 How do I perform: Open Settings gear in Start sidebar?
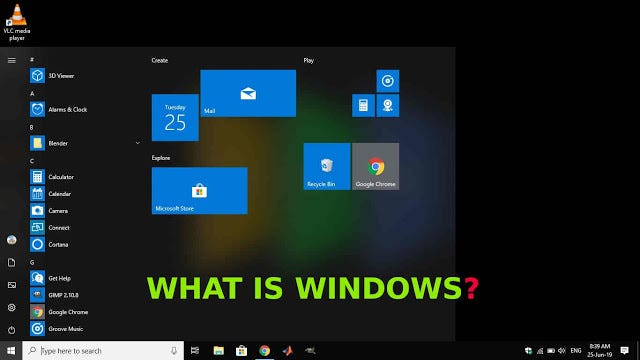coord(11,307)
